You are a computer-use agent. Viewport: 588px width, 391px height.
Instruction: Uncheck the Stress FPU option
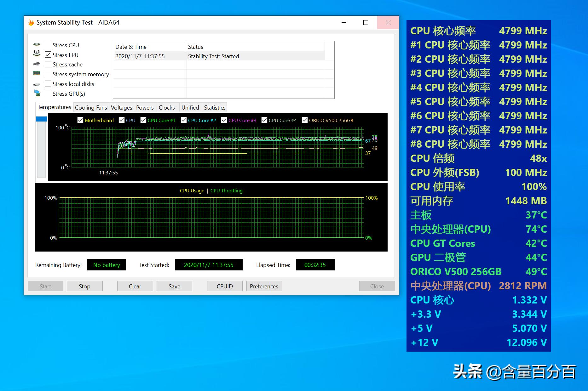coord(48,54)
